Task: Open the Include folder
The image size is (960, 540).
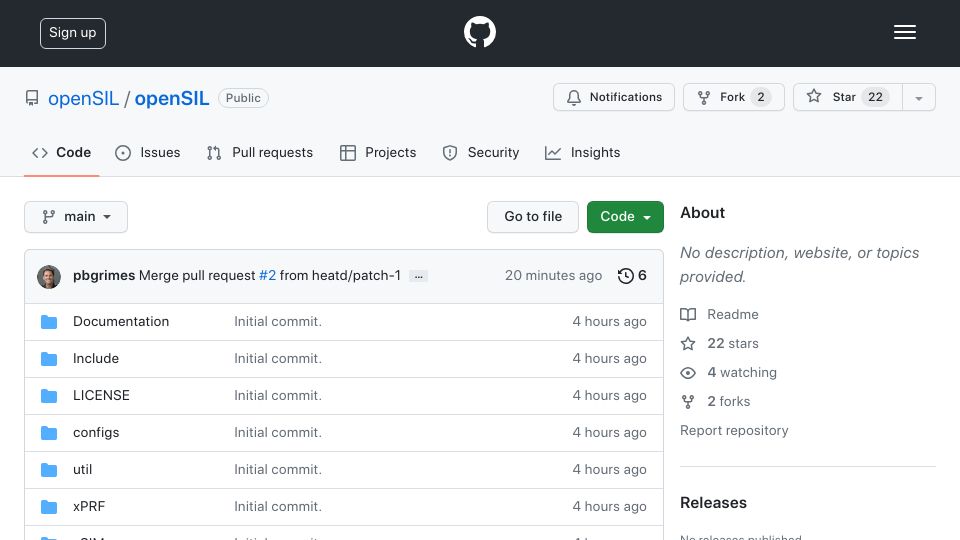Action: click(96, 358)
